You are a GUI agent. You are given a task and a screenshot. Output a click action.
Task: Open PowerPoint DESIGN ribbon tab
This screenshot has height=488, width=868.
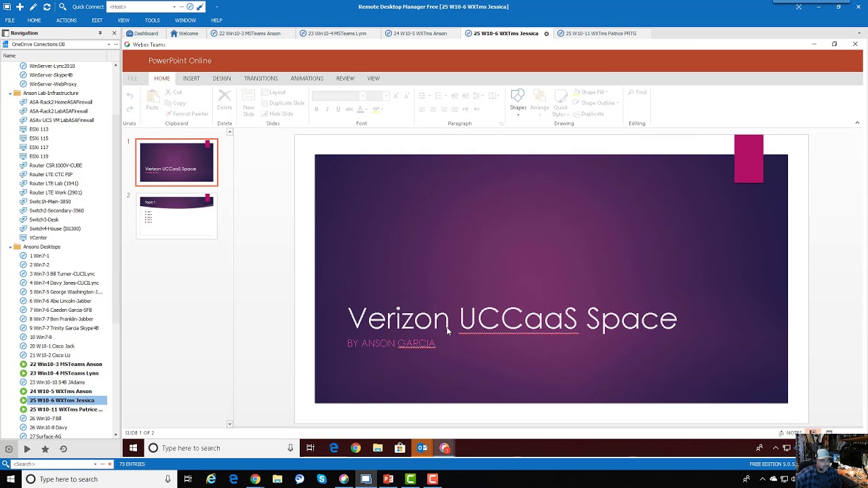(x=222, y=78)
